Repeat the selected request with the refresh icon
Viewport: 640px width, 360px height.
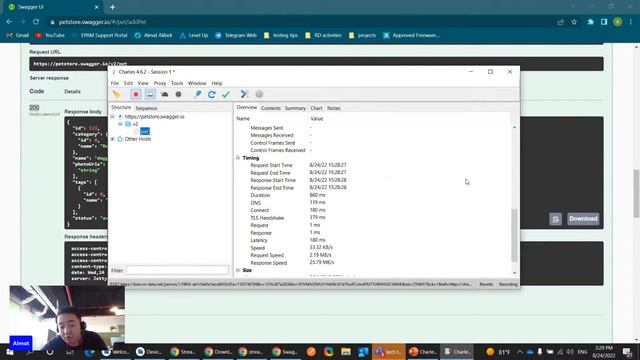pyautogui.click(x=211, y=95)
